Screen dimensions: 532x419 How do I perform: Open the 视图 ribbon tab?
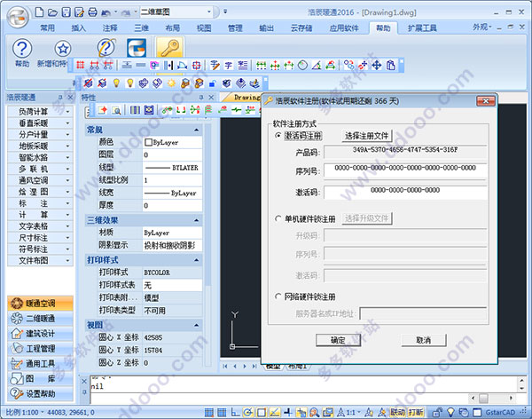(204, 28)
